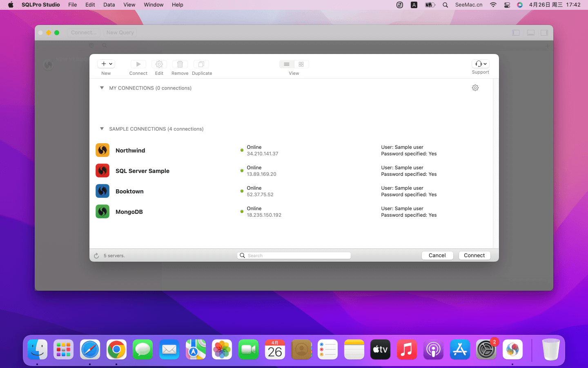Open Maps from the Dock

point(196,350)
